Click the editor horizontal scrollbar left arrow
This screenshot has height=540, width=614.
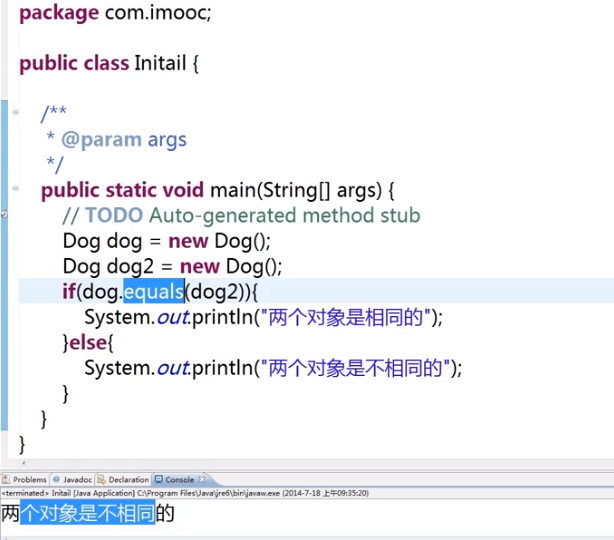coord(23,463)
